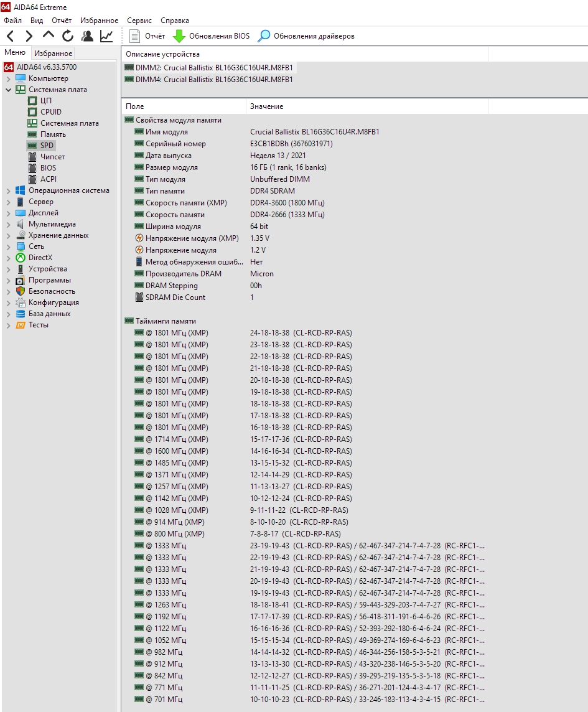Open the Сервис menu
Image resolution: width=588 pixels, height=712 pixels.
tap(139, 21)
